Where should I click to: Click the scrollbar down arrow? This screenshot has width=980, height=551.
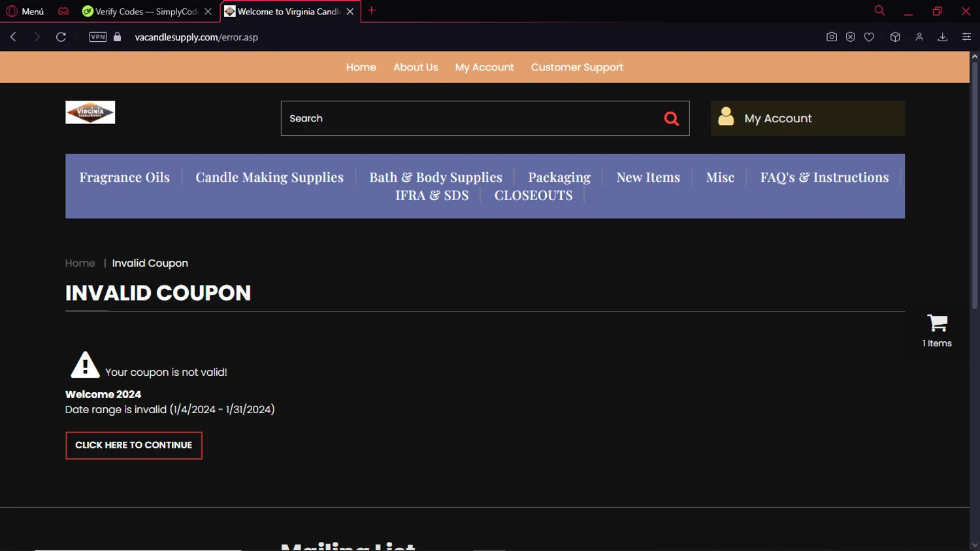click(x=975, y=546)
